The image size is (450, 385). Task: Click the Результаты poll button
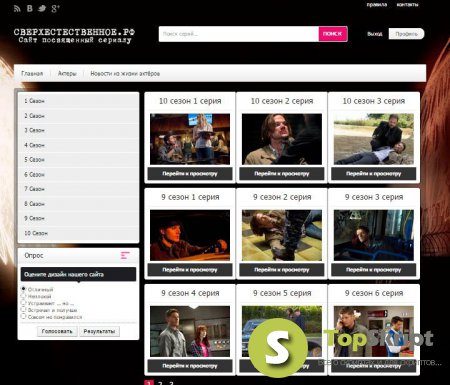coord(99,331)
